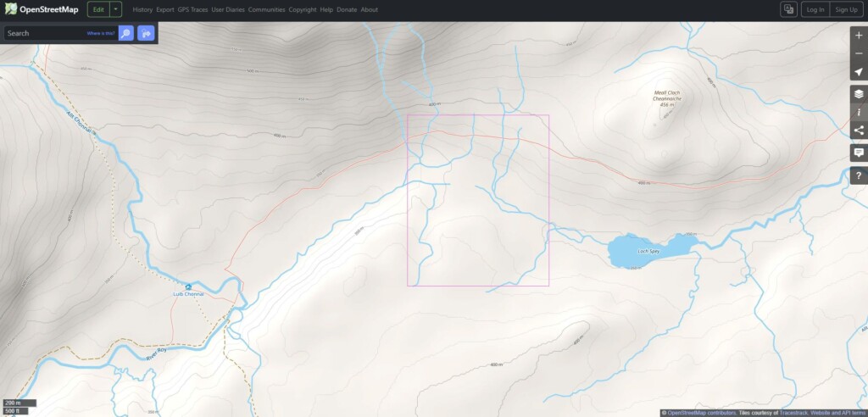Click the Luib Chonnal hut icon
The height and width of the screenshot is (417, 868).
coord(188,286)
